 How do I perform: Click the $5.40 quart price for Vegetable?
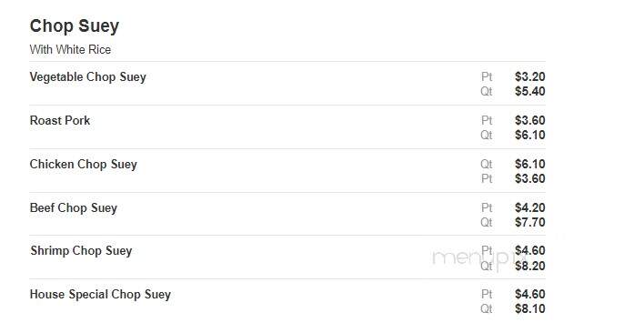pos(529,91)
